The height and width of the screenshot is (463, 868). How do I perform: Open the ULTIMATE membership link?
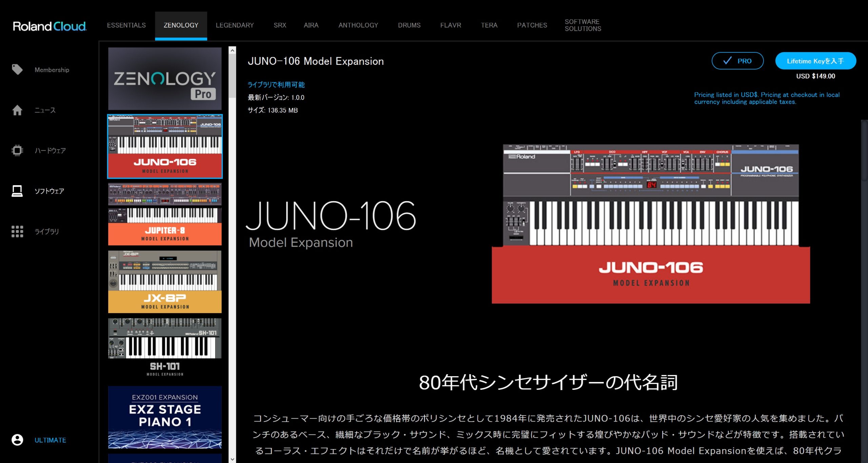point(50,440)
